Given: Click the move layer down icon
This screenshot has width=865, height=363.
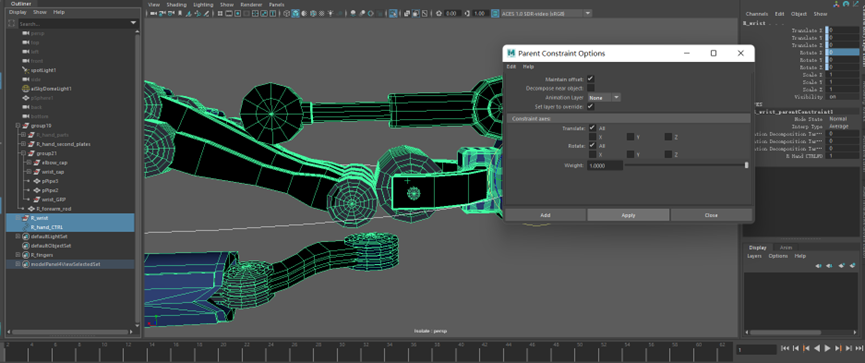Looking at the screenshot, I should [x=829, y=266].
